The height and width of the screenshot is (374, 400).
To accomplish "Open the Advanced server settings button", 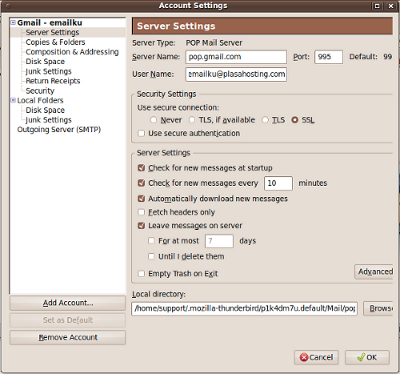I will pyautogui.click(x=374, y=272).
